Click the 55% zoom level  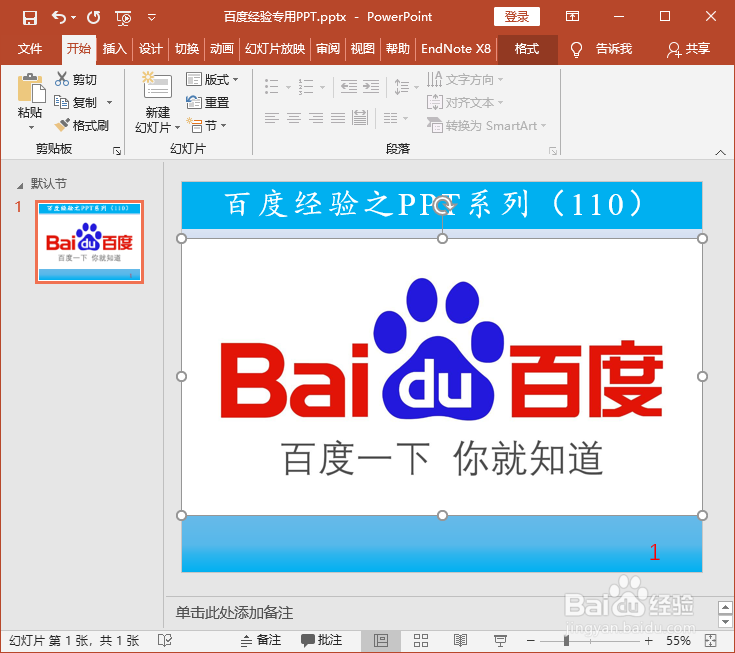pyautogui.click(x=678, y=640)
